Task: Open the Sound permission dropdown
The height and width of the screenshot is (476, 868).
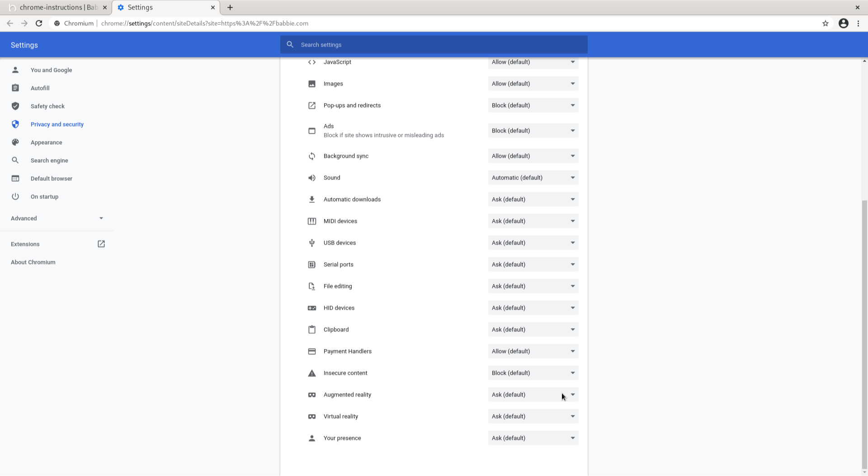Action: coord(533,178)
